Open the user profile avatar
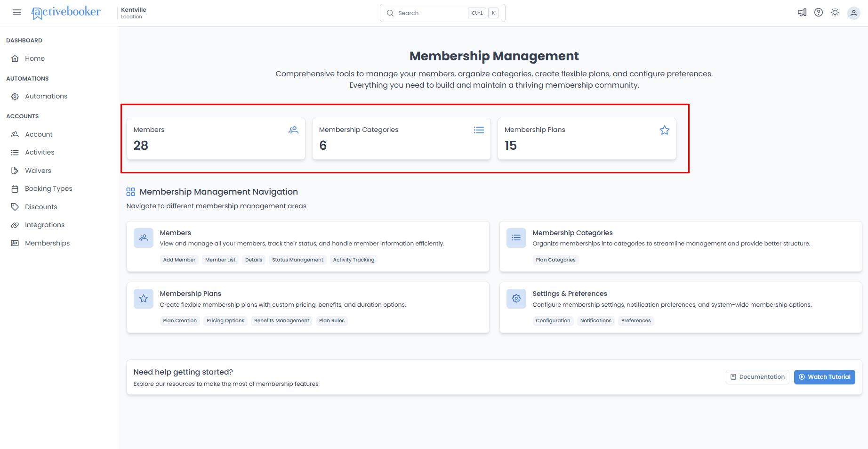 tap(854, 13)
